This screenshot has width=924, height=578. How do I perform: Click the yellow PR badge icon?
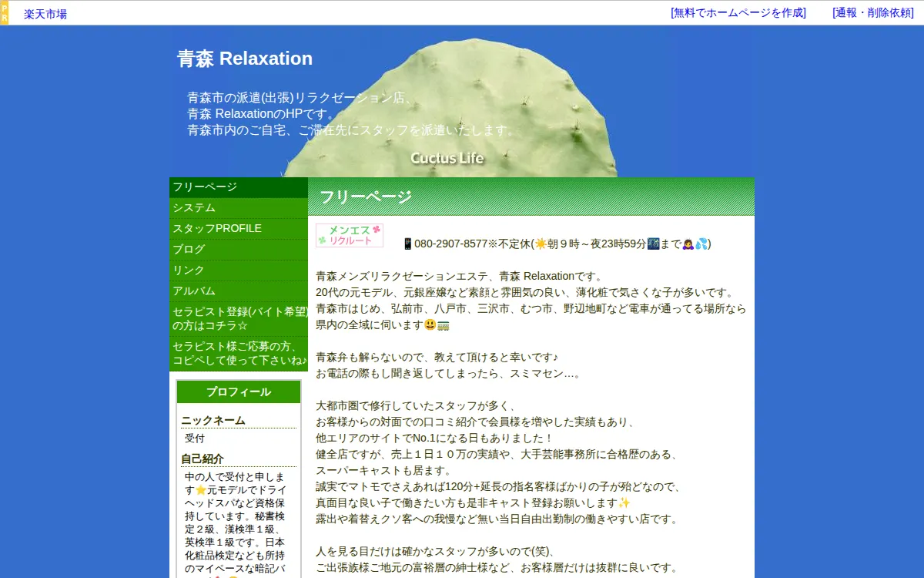click(x=4, y=13)
